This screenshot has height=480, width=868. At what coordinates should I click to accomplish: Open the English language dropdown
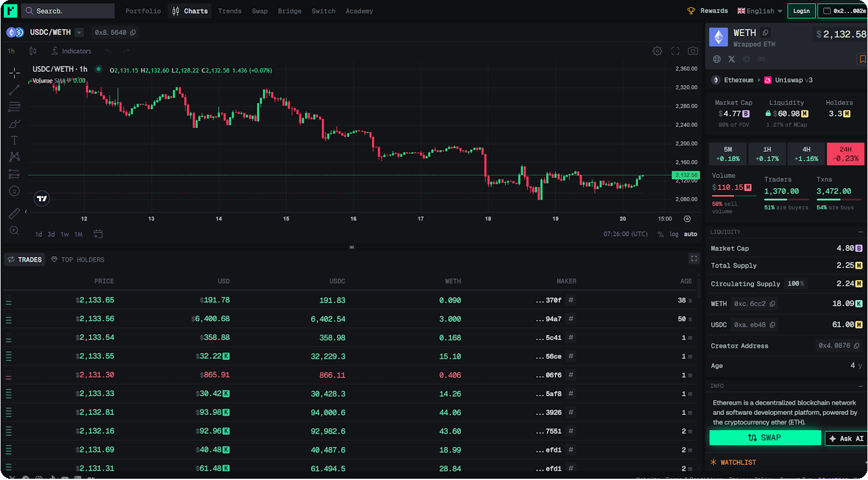[x=760, y=11]
